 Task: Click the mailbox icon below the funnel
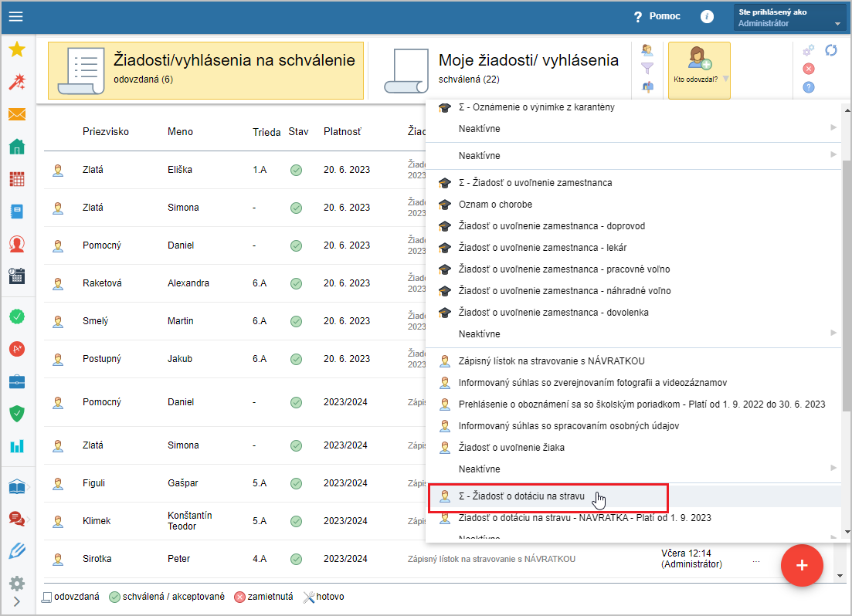click(x=647, y=87)
